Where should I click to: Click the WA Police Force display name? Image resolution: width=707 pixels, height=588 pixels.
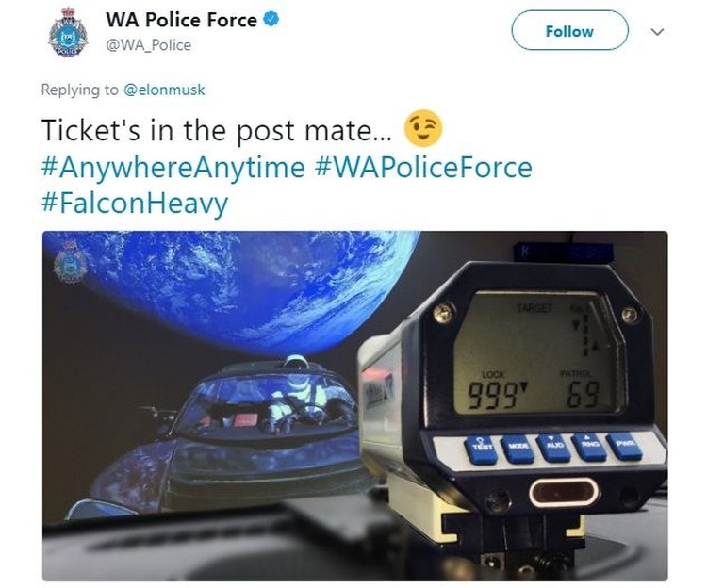pos(181,20)
